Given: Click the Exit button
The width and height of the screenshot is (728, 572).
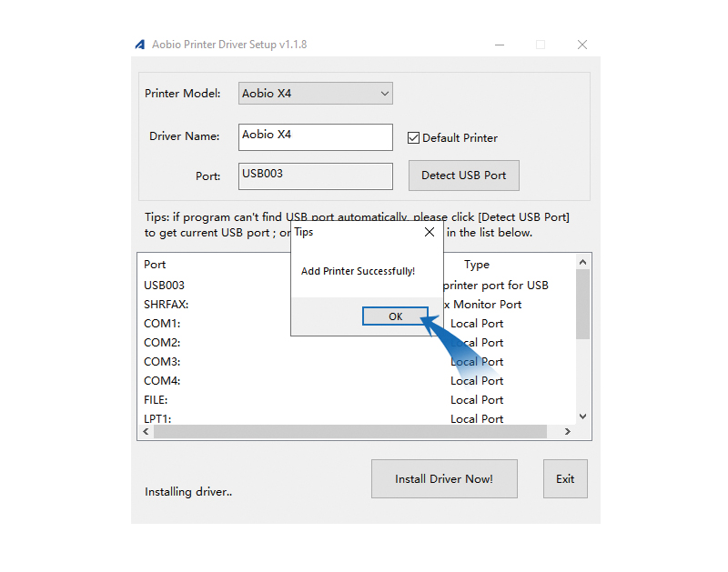Looking at the screenshot, I should tap(565, 478).
